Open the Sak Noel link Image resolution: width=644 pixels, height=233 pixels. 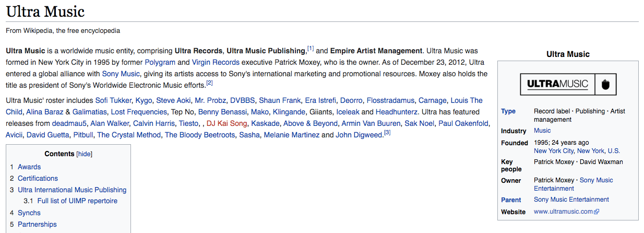coord(421,123)
